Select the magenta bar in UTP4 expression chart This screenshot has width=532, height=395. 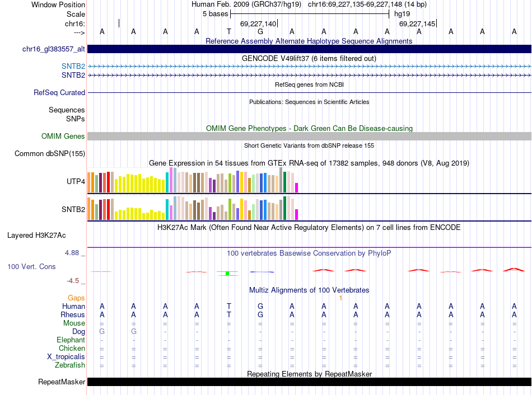(x=297, y=187)
